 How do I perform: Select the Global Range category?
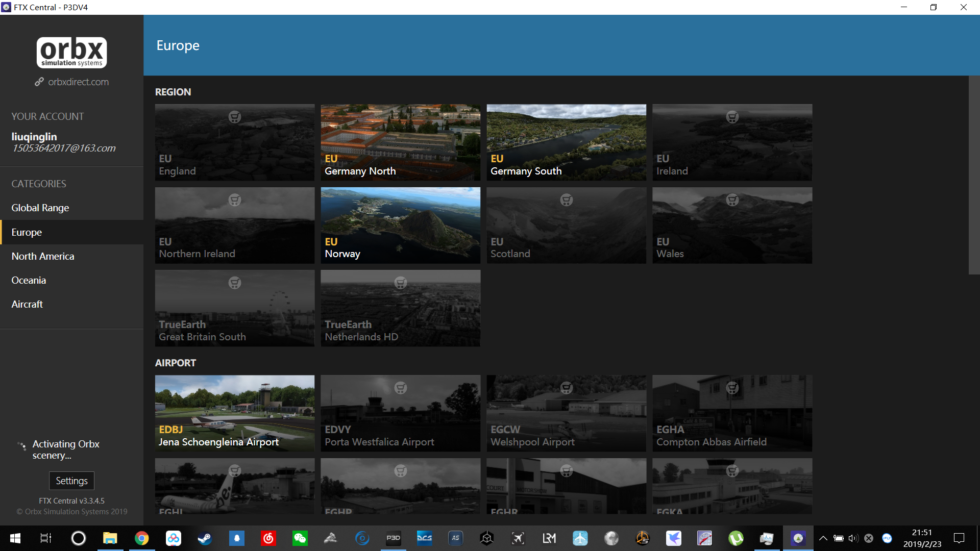point(71,208)
